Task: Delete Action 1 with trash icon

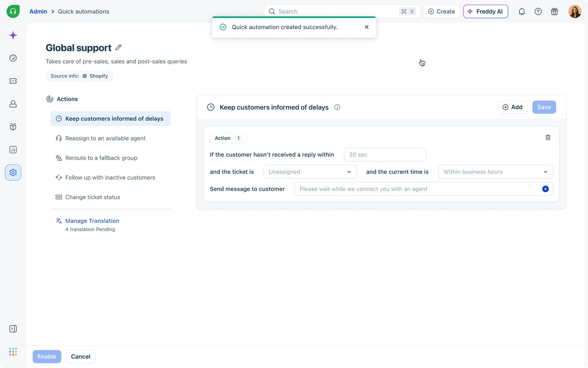Action: tap(548, 137)
